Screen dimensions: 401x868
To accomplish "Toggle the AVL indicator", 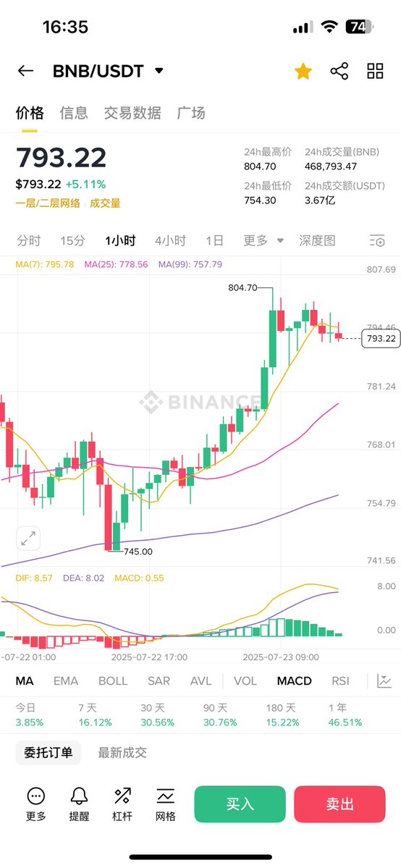I will click(201, 681).
